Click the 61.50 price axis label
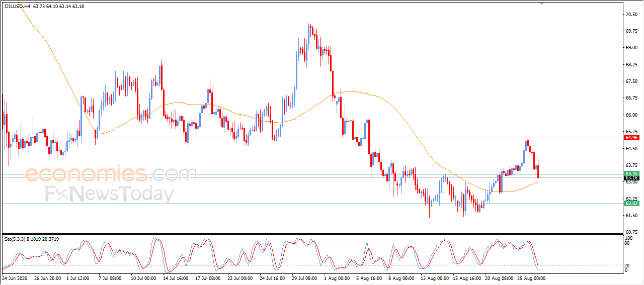Viewport: 644px width, 285px height. [x=632, y=215]
